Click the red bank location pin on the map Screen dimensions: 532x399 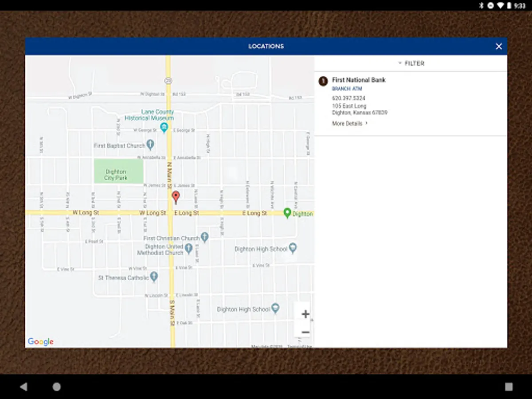click(176, 197)
